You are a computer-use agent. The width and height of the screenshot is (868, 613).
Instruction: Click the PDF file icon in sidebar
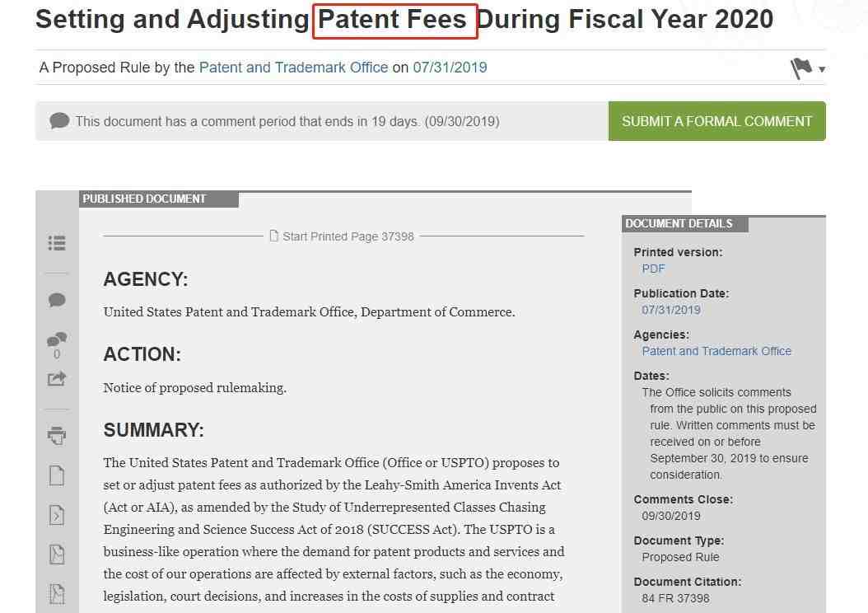tap(57, 555)
